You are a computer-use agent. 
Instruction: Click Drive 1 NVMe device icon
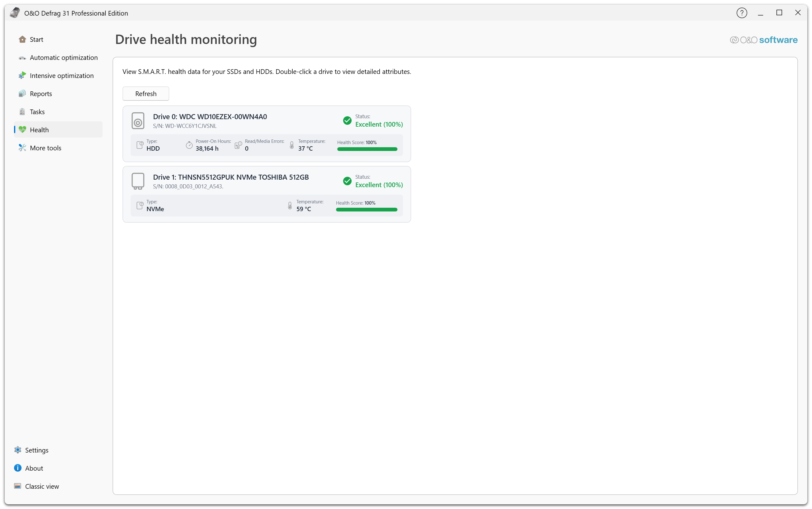point(138,181)
